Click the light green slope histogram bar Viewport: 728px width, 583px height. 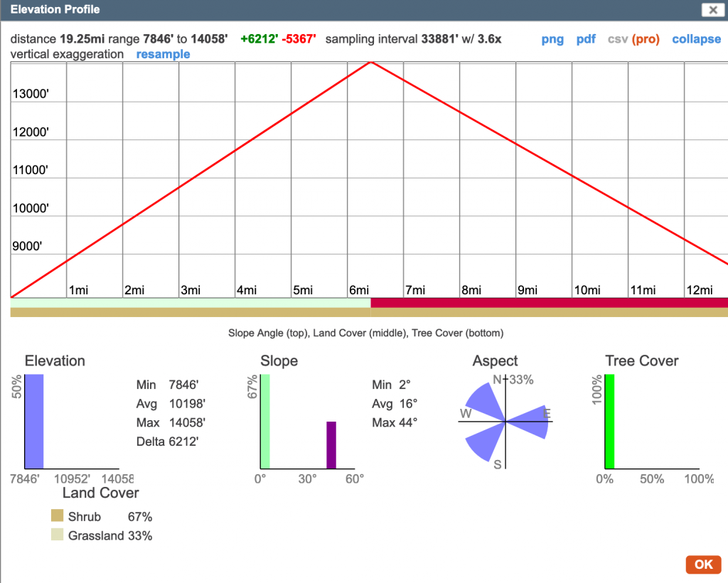[265, 421]
